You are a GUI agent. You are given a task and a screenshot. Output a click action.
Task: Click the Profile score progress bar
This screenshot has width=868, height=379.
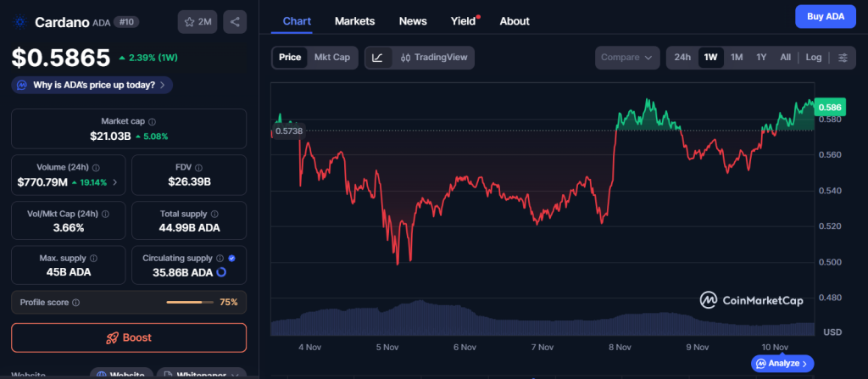(190, 303)
